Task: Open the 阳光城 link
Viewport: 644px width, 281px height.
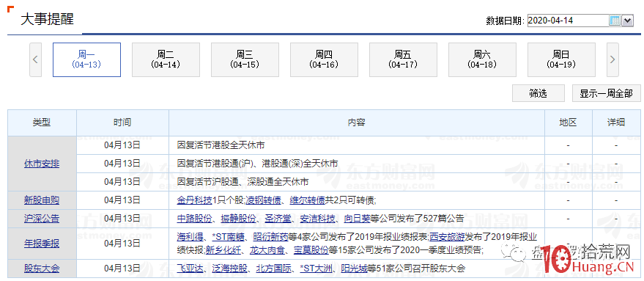Action: click(x=355, y=269)
